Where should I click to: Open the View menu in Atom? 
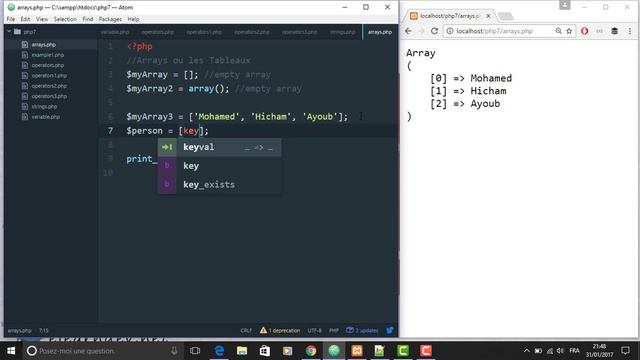coord(42,19)
